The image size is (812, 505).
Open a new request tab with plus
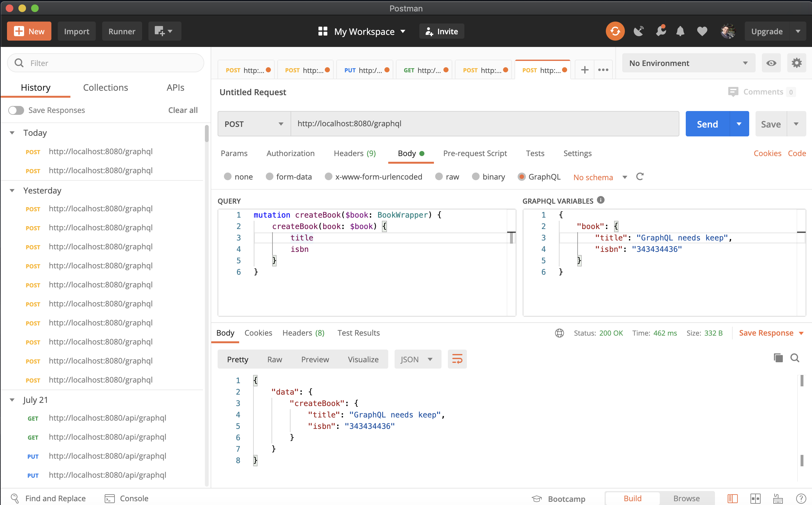[585, 70]
